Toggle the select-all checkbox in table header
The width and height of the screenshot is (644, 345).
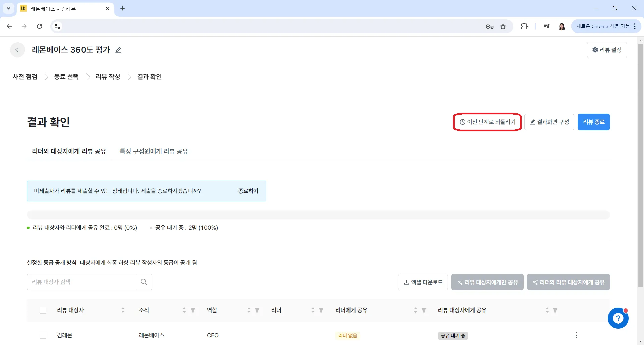click(x=43, y=310)
